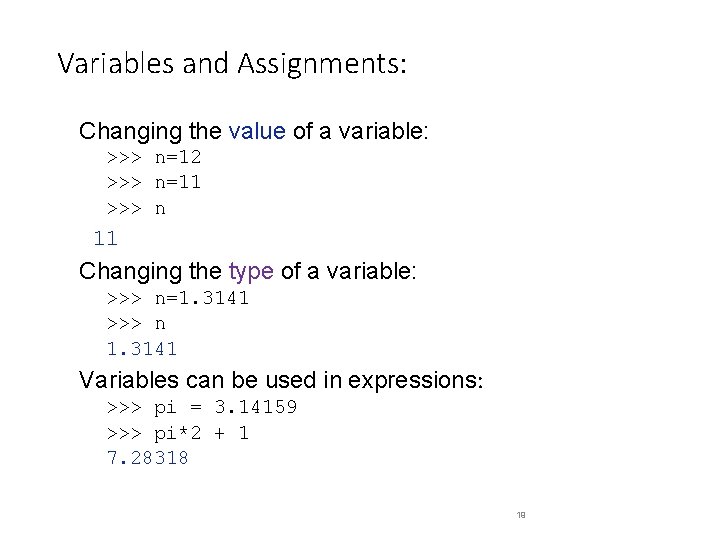The image size is (720, 540).
Task: Click the lone "n" line directly above output 11
Action: [x=160, y=209]
